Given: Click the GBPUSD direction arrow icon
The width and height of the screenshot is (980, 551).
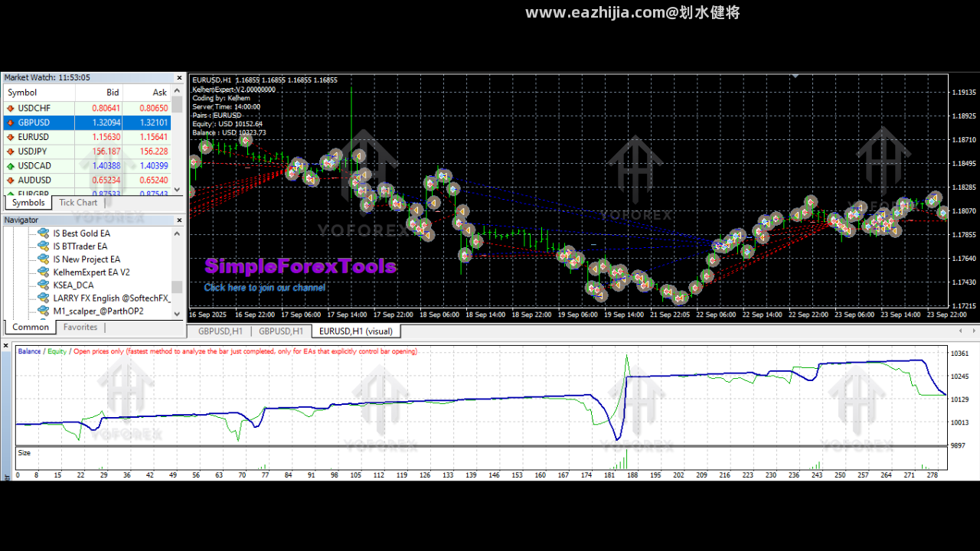Looking at the screenshot, I should [11, 122].
